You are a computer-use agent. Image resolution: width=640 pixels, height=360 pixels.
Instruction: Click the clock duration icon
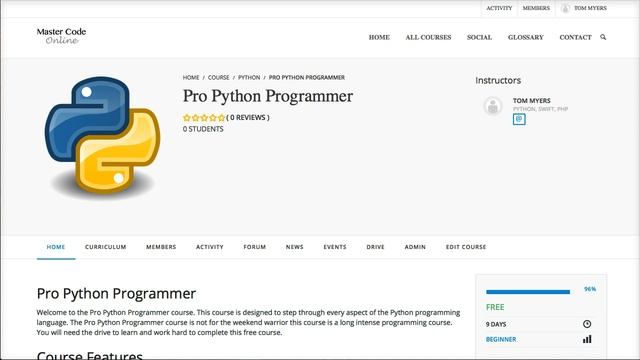(x=587, y=324)
